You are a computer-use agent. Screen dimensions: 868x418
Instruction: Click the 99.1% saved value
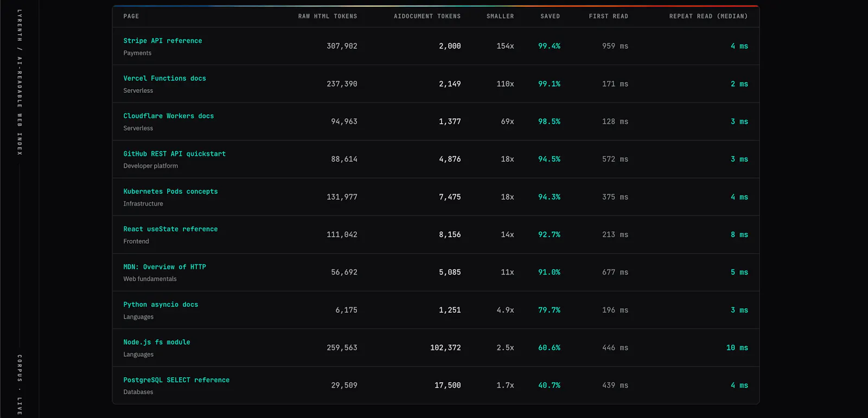pos(549,84)
